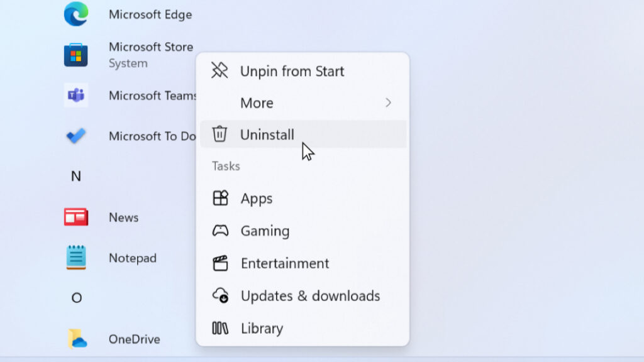
Task: Select the Microsoft To Do checkmark icon
Action: (75, 136)
